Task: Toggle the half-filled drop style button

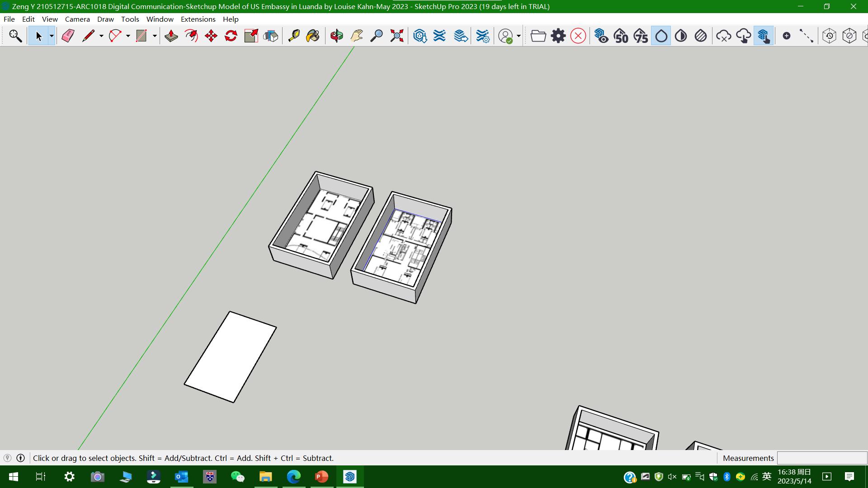Action: (x=681, y=36)
